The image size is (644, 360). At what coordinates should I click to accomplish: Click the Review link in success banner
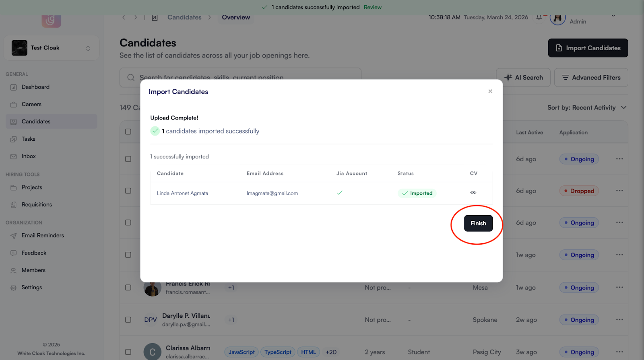point(372,7)
